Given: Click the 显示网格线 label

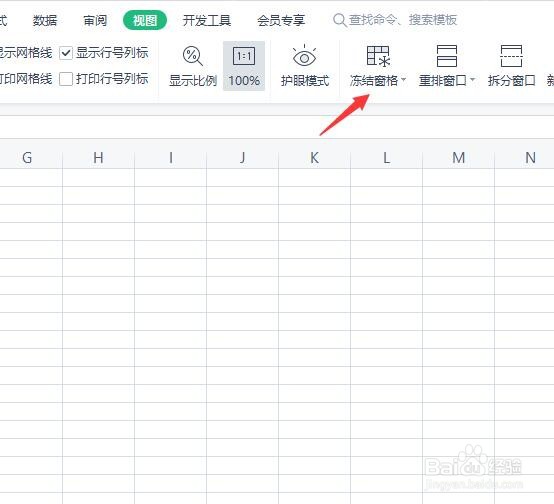Looking at the screenshot, I should [x=26, y=53].
